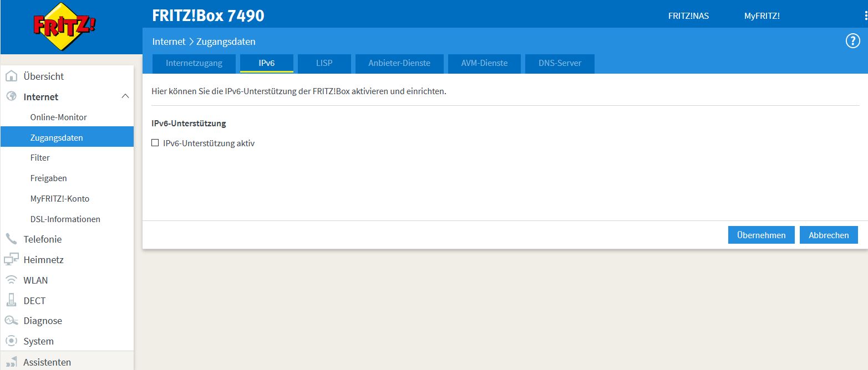Click the Telefonie phone icon
The height and width of the screenshot is (370, 868).
[x=11, y=239]
